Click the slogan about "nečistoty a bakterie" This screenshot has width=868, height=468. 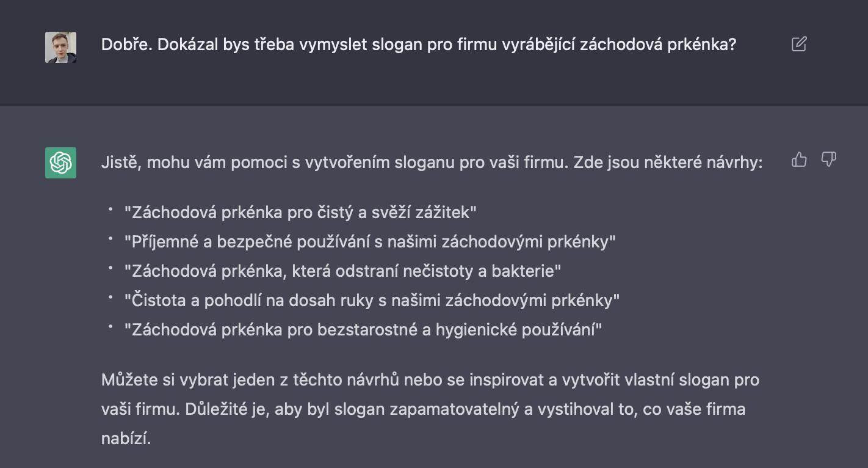click(x=342, y=271)
